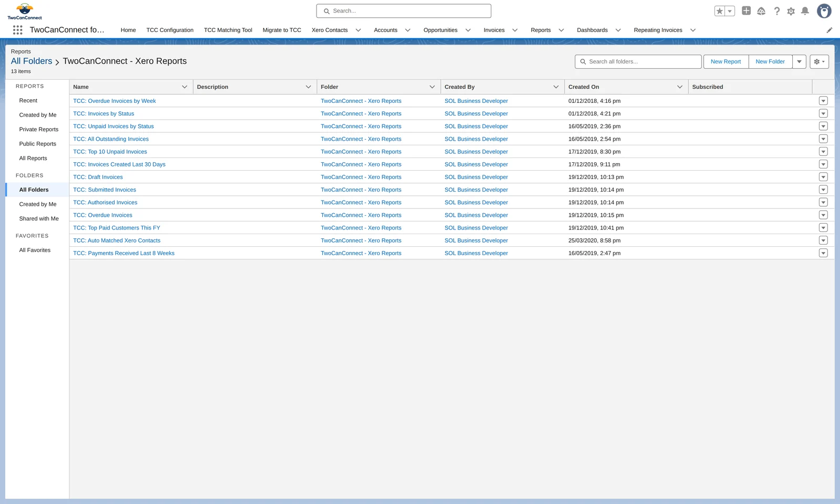Expand the Accounts nav dropdown chevron
Viewport: 840px width, 504px height.
click(x=407, y=30)
